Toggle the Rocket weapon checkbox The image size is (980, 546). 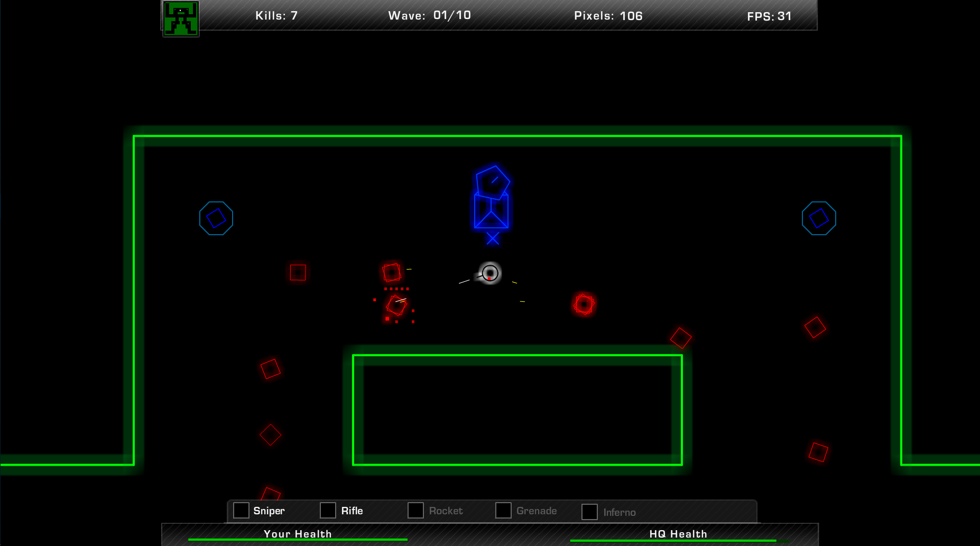click(x=416, y=511)
